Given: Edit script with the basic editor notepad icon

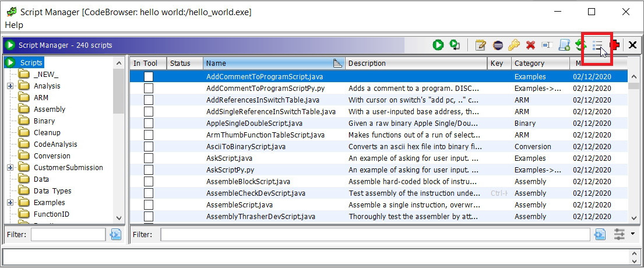Looking at the screenshot, I should (x=480, y=45).
